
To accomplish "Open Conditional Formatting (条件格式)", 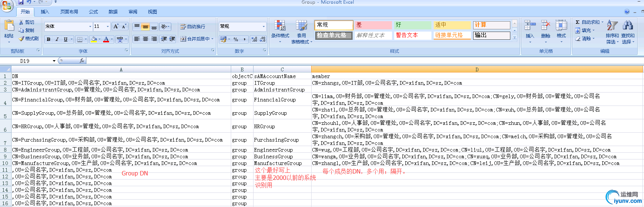I will point(280,31).
